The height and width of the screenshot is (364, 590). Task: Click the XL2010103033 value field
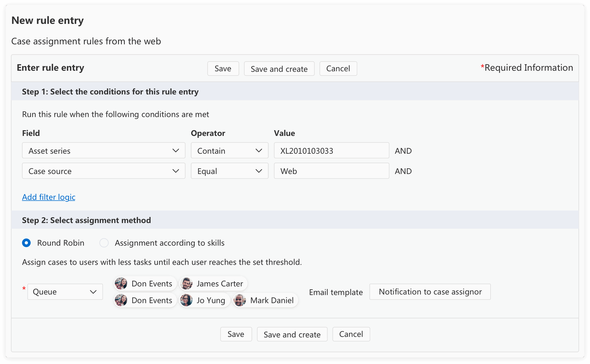click(x=331, y=150)
